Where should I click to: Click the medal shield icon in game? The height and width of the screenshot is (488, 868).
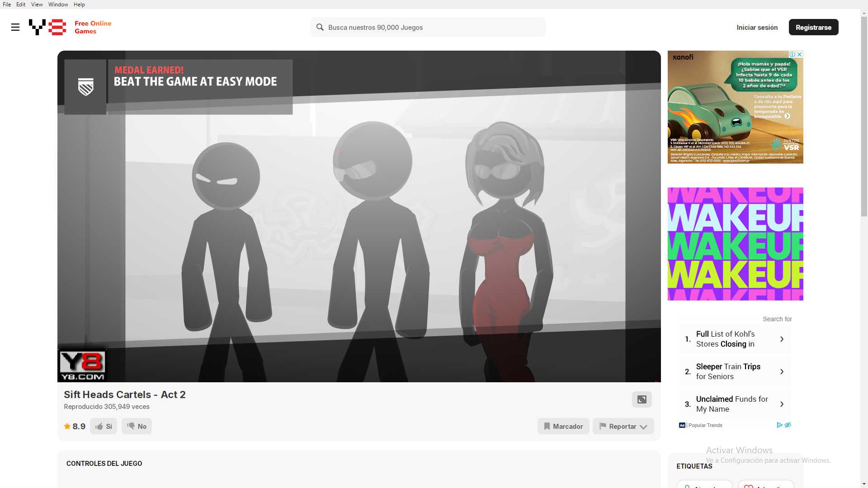coord(85,87)
